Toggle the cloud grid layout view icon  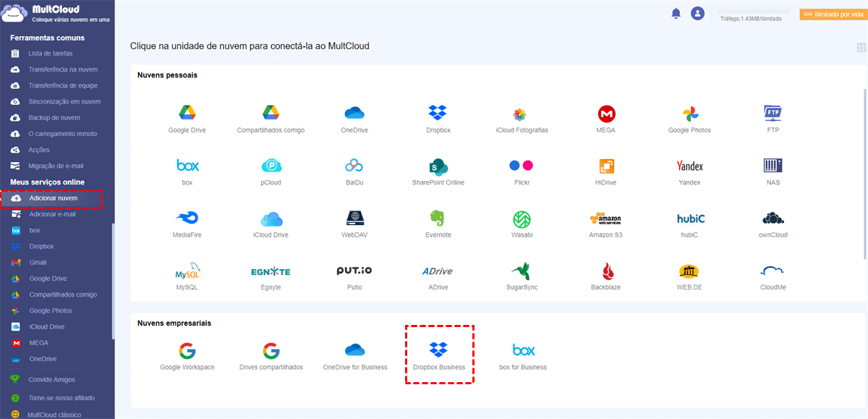point(861,48)
